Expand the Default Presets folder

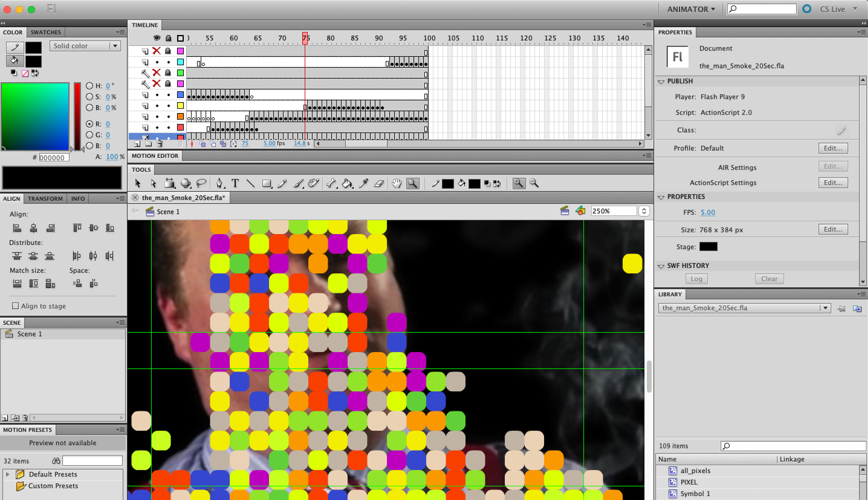click(7, 474)
